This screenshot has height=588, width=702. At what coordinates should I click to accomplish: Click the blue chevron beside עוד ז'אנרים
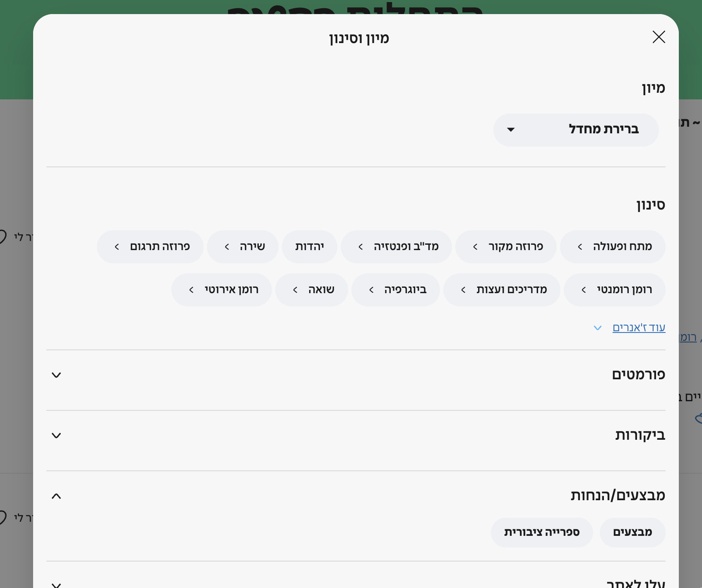[597, 328]
